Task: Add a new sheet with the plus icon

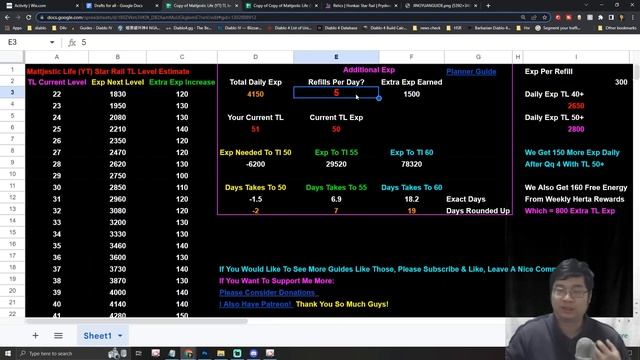Action: [36, 336]
